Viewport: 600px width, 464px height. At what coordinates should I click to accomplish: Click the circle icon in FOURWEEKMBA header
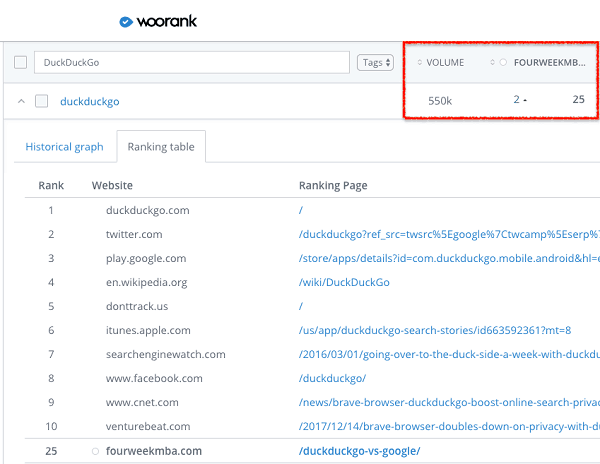[x=503, y=63]
